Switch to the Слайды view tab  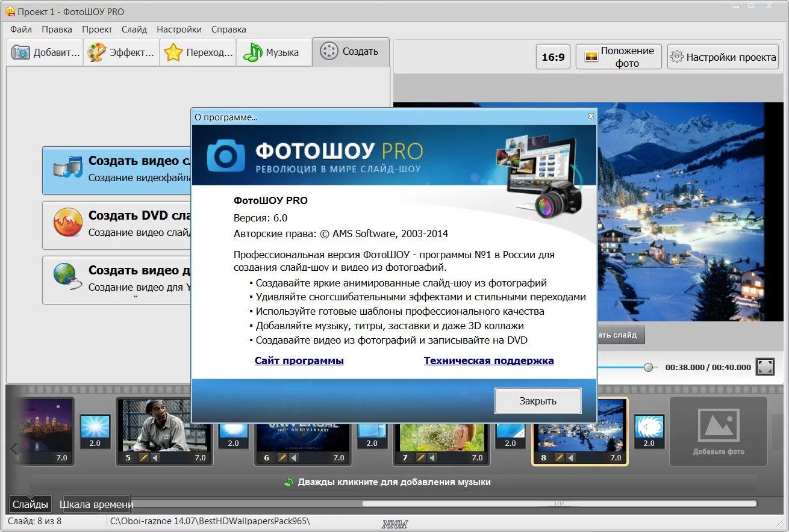[30, 504]
